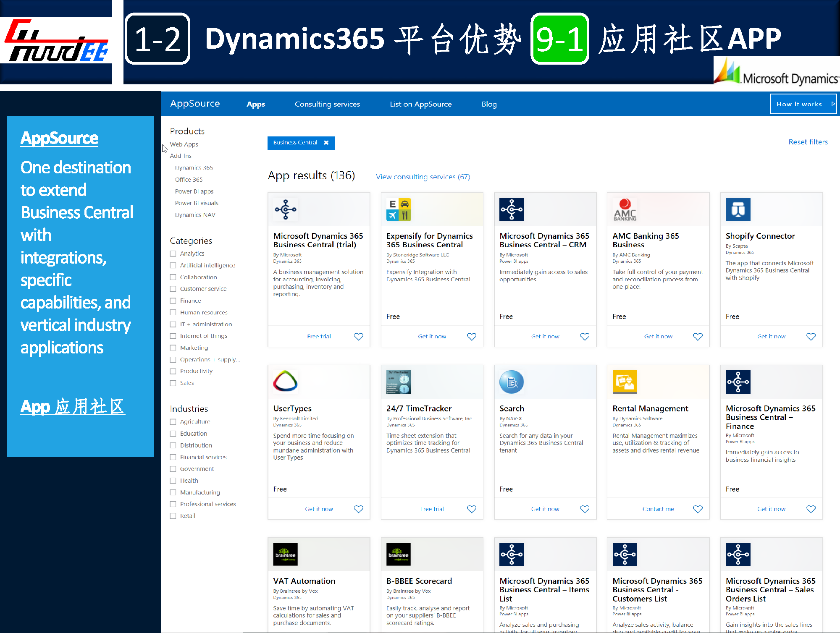Click the AMC Banking logo icon

click(x=625, y=209)
